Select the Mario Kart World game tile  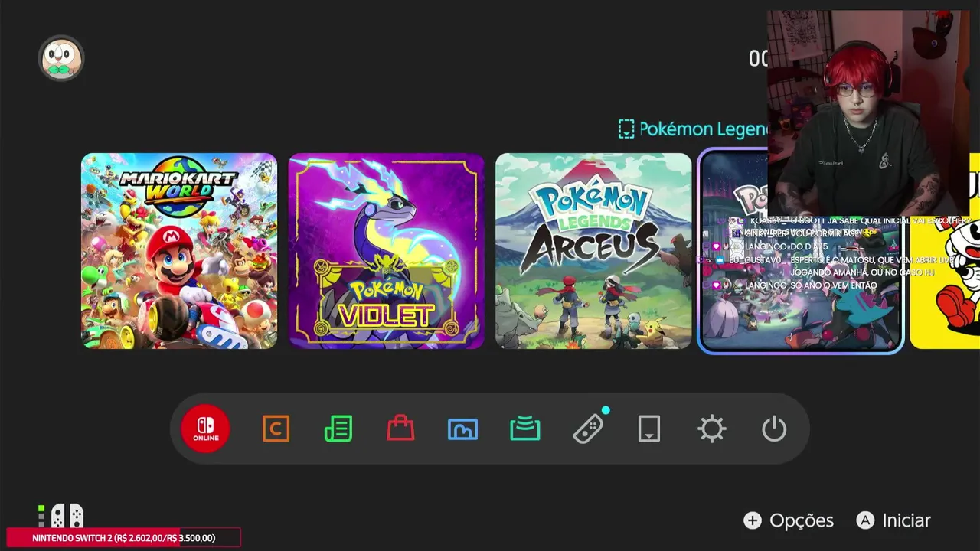point(179,251)
